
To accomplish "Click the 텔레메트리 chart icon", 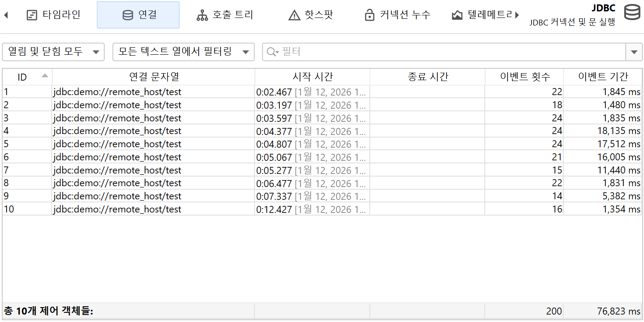I will coord(457,15).
